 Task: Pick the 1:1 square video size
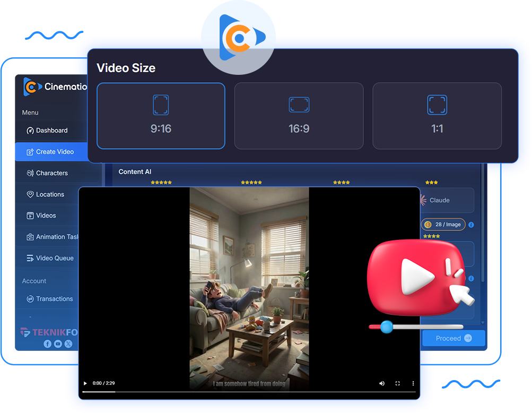point(437,116)
